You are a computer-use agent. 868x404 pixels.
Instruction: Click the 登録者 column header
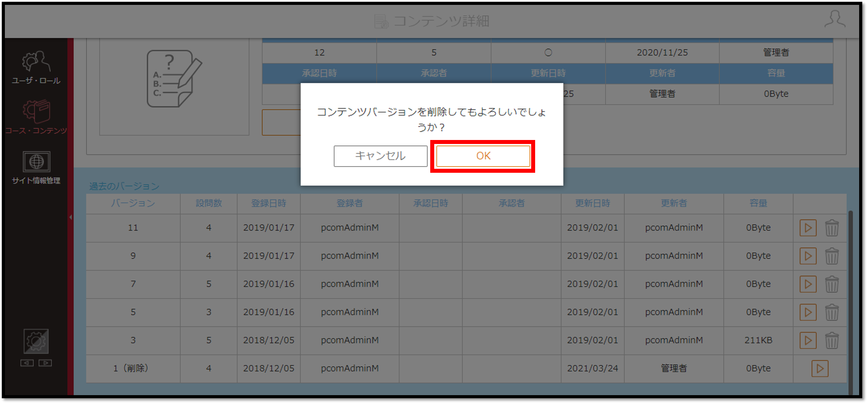350,203
